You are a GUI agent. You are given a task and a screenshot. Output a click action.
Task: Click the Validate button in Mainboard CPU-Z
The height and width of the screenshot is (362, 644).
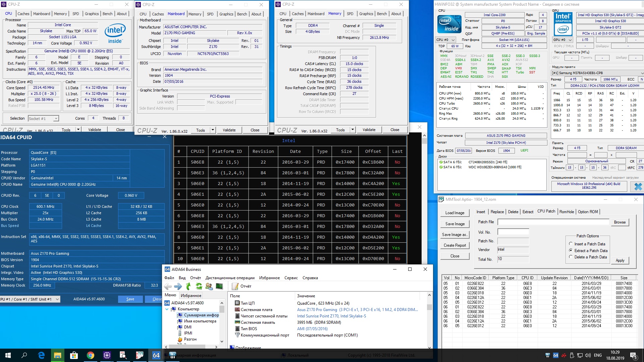[x=229, y=130]
